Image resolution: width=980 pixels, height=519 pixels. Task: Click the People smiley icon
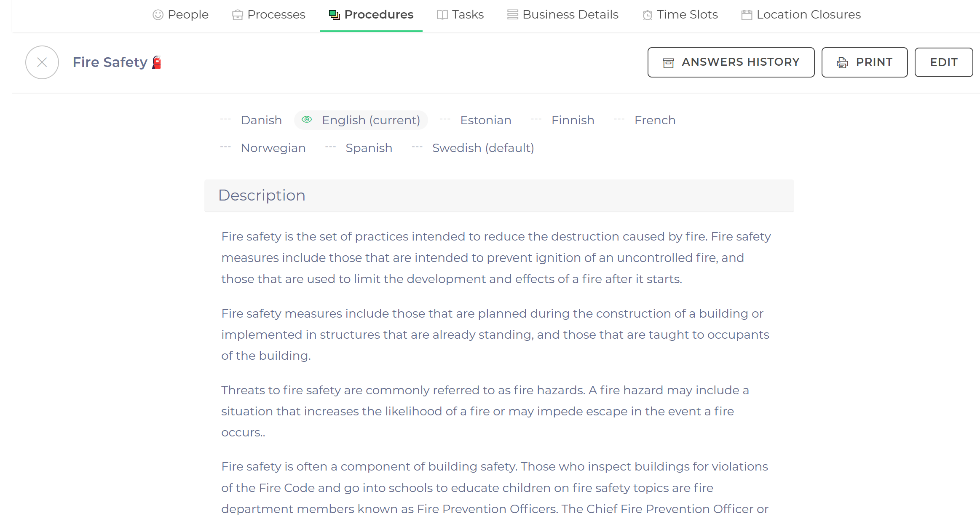pos(158,15)
